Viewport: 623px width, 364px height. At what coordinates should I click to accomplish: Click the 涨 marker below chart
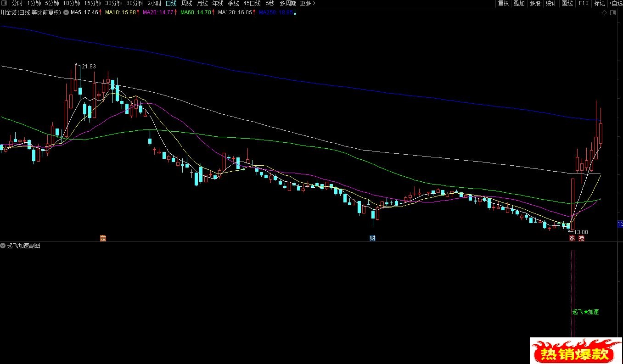point(572,239)
